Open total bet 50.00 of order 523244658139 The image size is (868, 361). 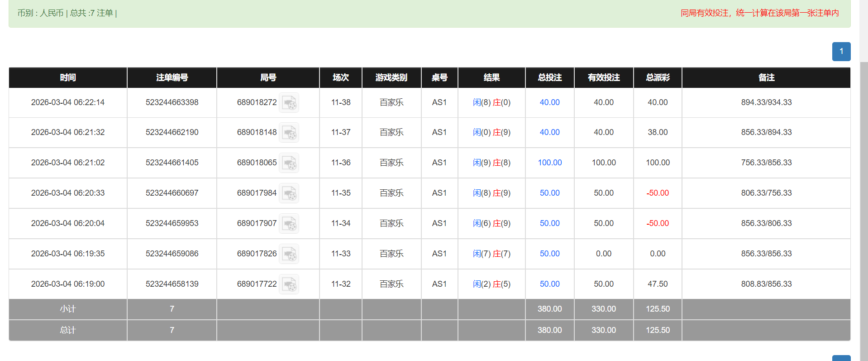click(x=549, y=284)
